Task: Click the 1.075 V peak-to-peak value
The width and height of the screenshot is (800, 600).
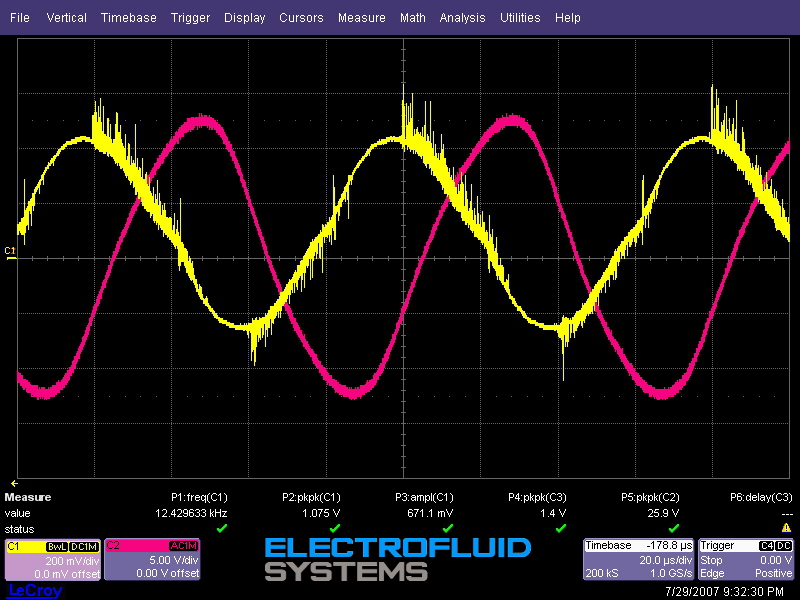Action: [x=321, y=513]
